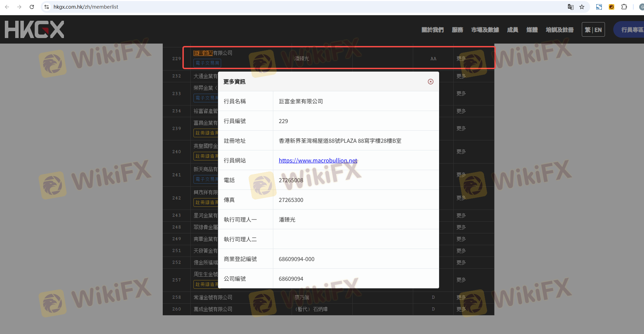Click the translate page icon
Screen dimensions: 644x334
[x=571, y=7]
